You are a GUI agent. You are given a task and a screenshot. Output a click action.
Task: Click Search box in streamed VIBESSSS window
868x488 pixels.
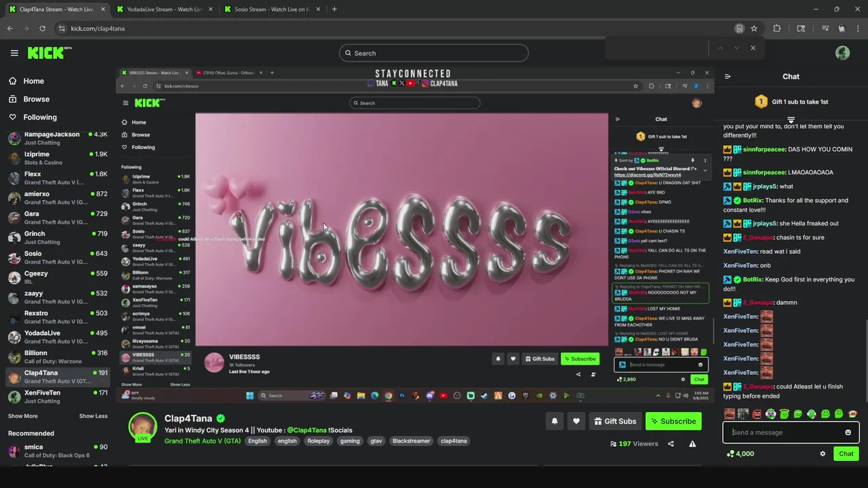point(414,103)
